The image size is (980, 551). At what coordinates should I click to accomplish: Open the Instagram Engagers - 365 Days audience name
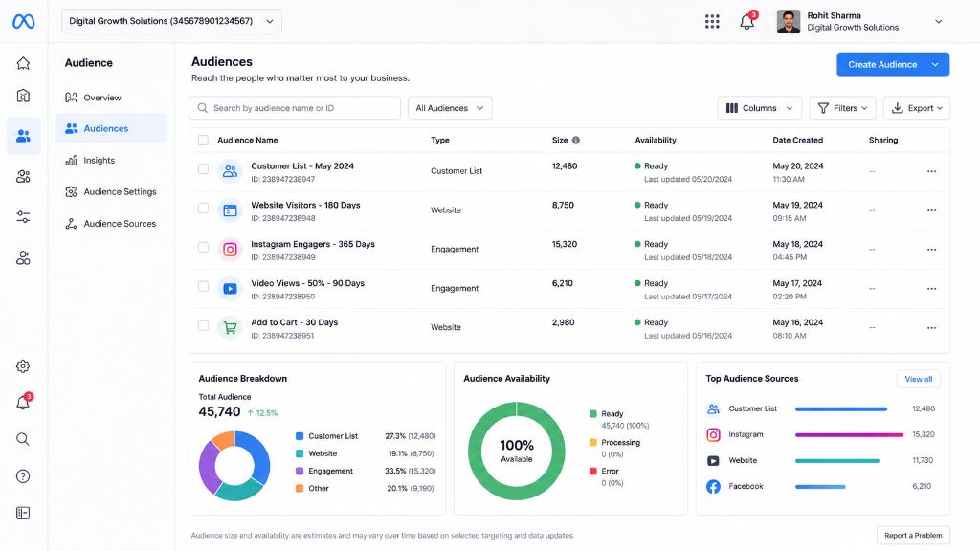(313, 244)
